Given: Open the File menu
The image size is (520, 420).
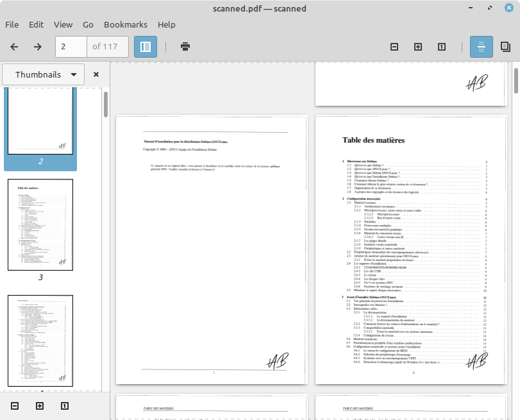Looking at the screenshot, I should click(12, 25).
